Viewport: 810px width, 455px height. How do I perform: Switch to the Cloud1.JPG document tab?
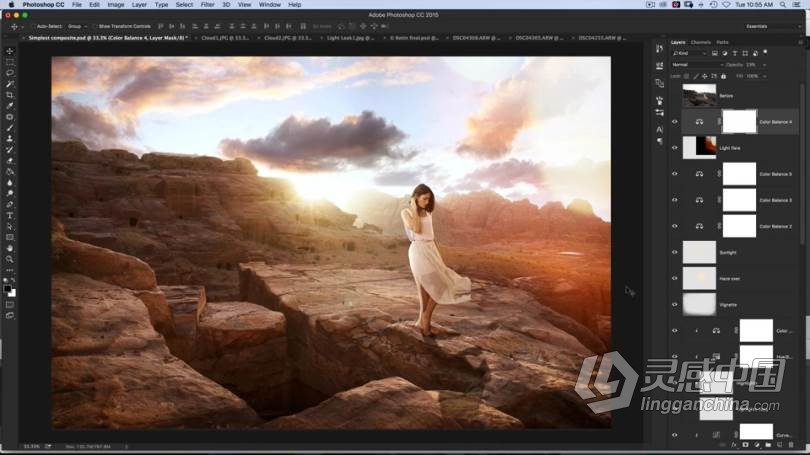pyautogui.click(x=225, y=38)
